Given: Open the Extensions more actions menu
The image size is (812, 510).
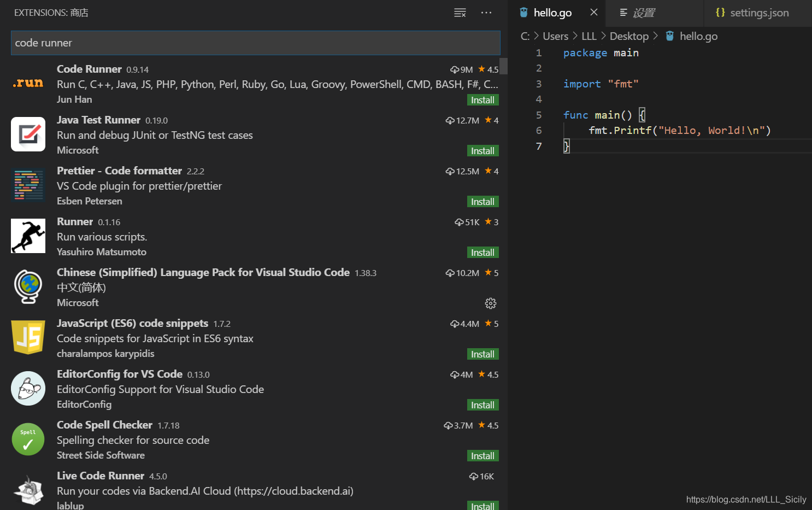Looking at the screenshot, I should pyautogui.click(x=486, y=13).
